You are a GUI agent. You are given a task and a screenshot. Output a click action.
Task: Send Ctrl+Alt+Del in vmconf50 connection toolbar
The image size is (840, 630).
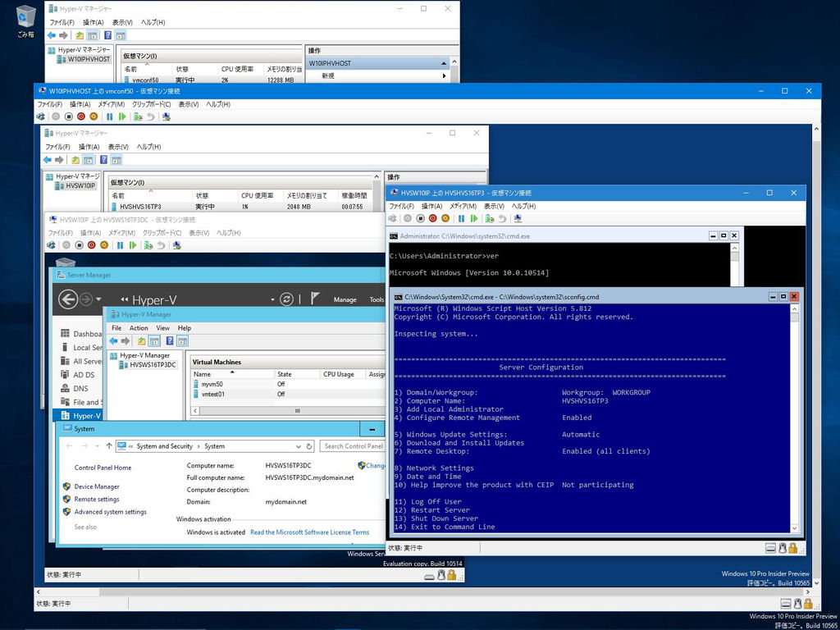(41, 116)
